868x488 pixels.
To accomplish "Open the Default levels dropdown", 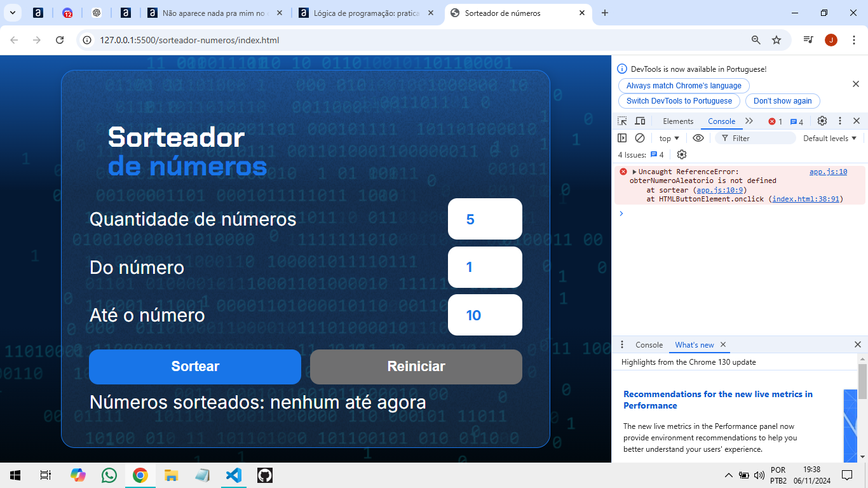I will click(x=830, y=138).
